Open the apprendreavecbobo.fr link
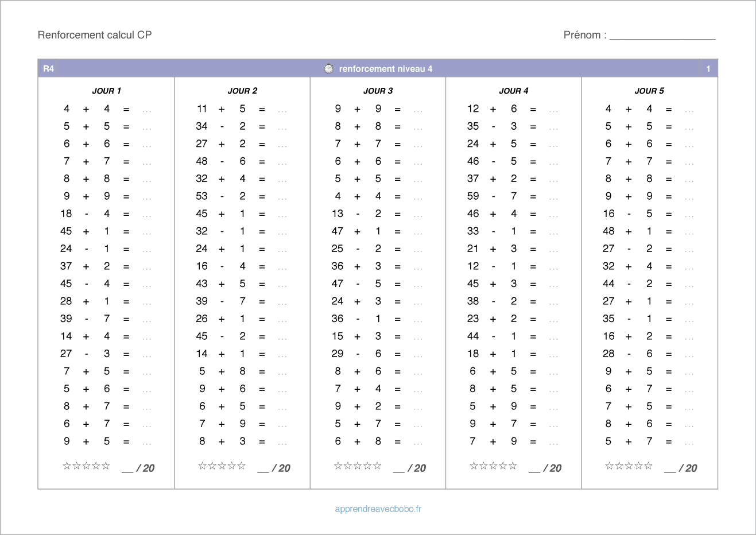Viewport: 756px width, 535px height. 378,509
